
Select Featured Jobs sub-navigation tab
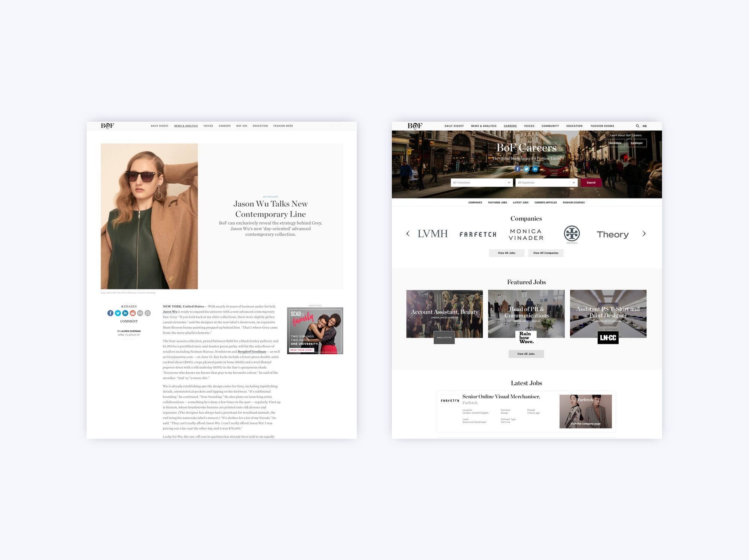(x=497, y=203)
